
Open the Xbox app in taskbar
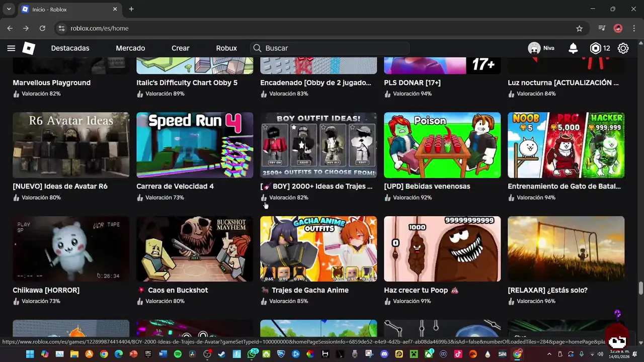[x=429, y=354]
